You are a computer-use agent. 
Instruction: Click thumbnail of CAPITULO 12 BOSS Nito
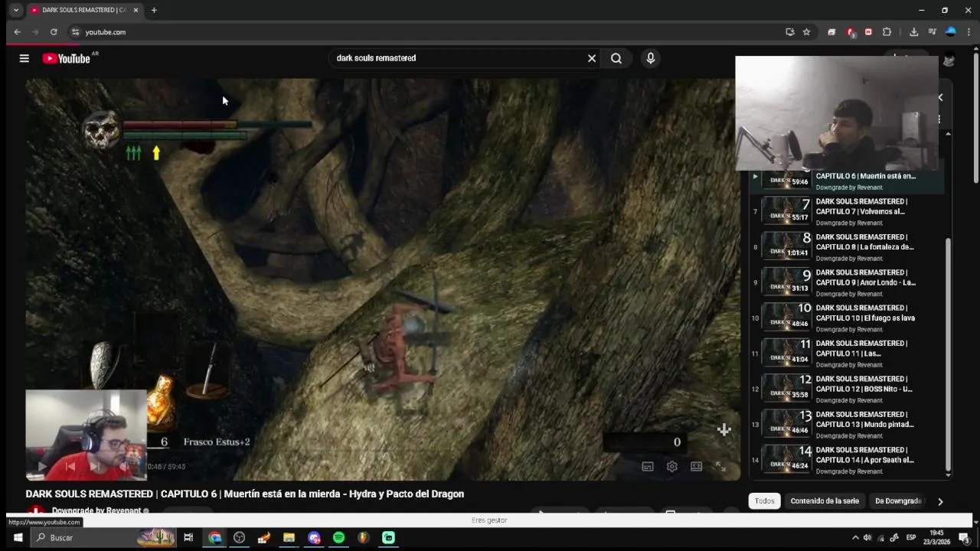pos(786,387)
